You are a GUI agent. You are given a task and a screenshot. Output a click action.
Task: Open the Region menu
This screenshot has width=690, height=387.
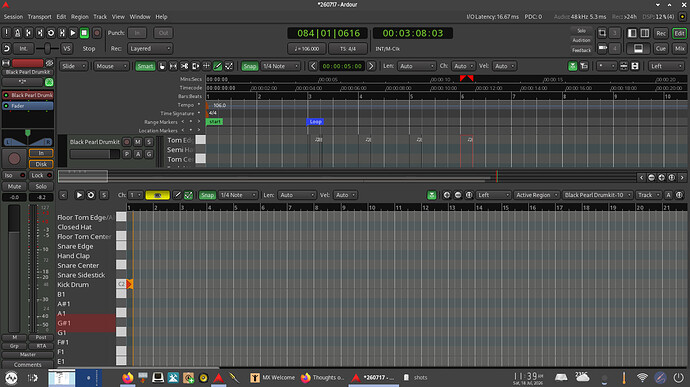click(80, 17)
